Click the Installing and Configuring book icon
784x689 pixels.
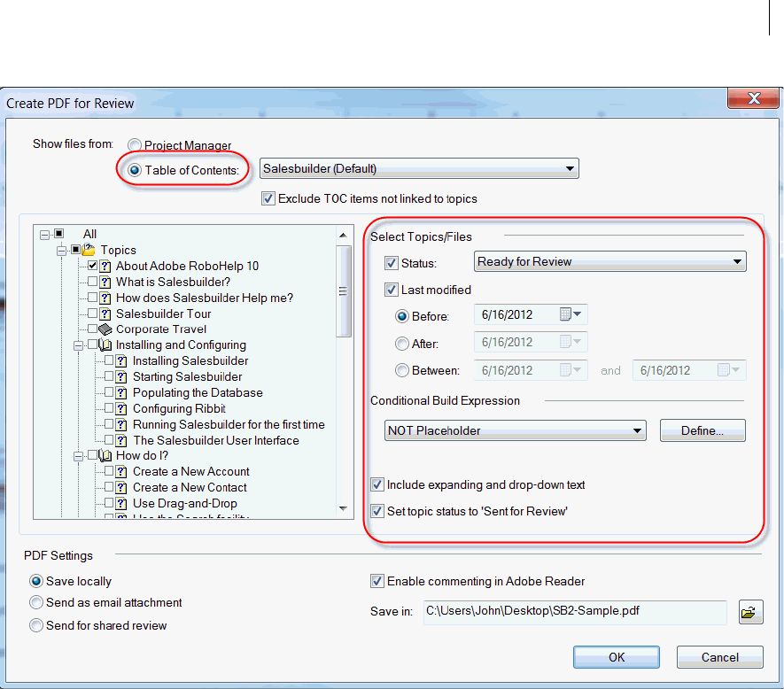pos(105,345)
